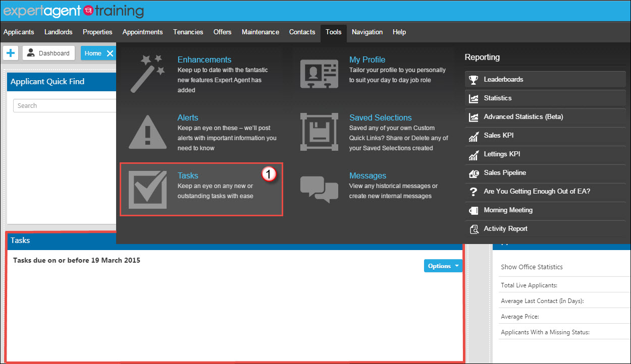Open the Options dropdown in Tasks panel
Image resolution: width=631 pixels, height=364 pixels.
[443, 266]
